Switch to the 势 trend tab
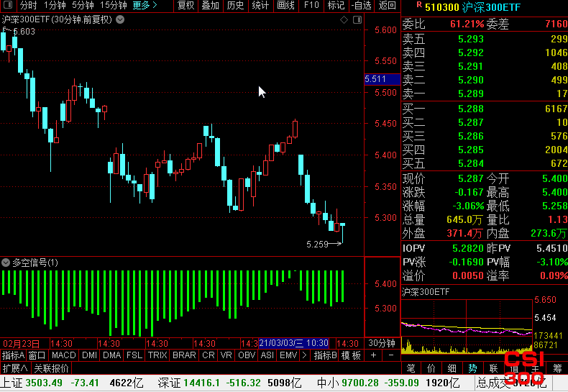This screenshot has height=392, width=568. pos(472,368)
